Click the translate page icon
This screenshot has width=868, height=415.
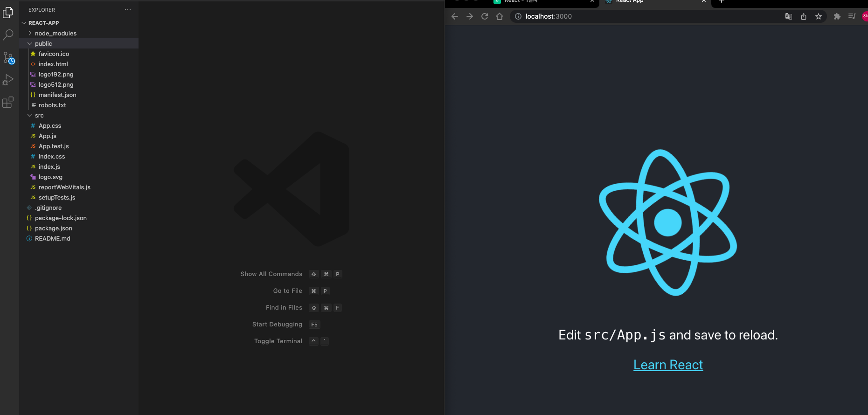[789, 16]
